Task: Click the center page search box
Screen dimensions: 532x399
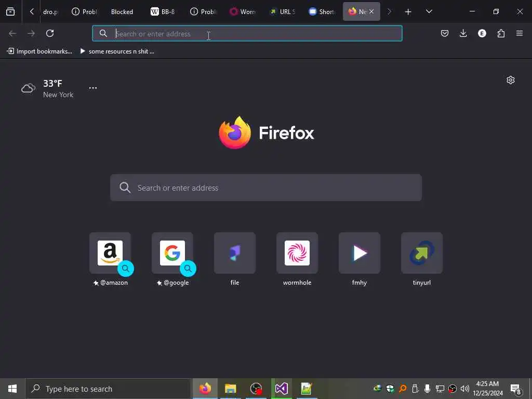Action: [266, 188]
